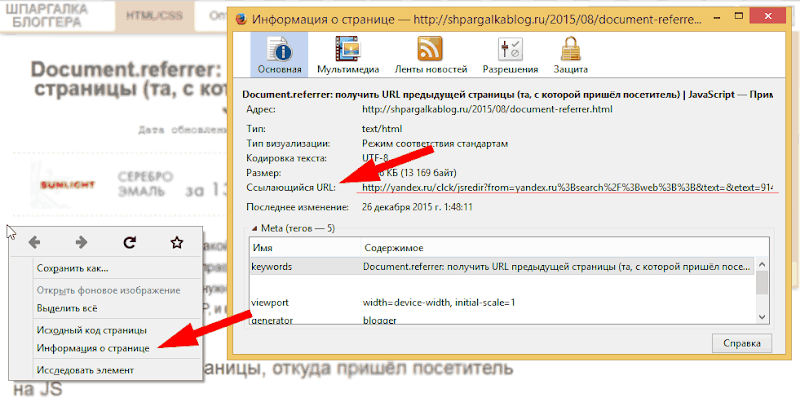This screenshot has width=800, height=411.
Task: Open the Защита tab with lock icon
Action: pyautogui.click(x=570, y=55)
